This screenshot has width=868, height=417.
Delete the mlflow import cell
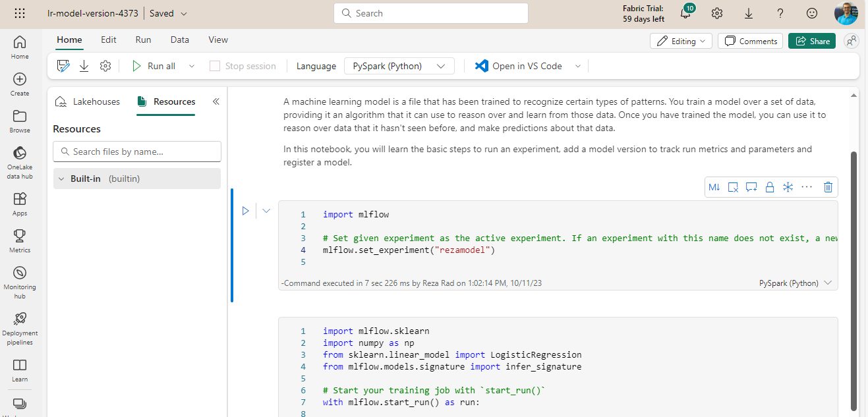click(x=828, y=187)
